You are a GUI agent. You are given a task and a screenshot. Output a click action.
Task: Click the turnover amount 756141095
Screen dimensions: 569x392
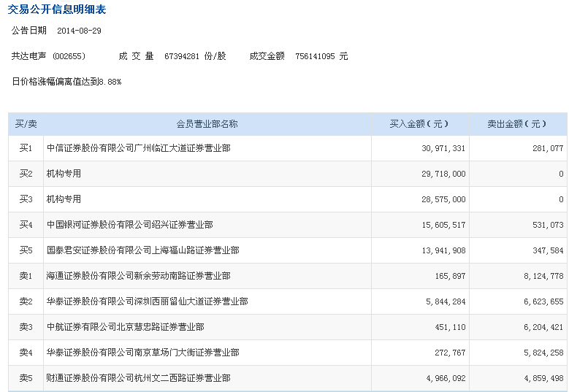315,56
